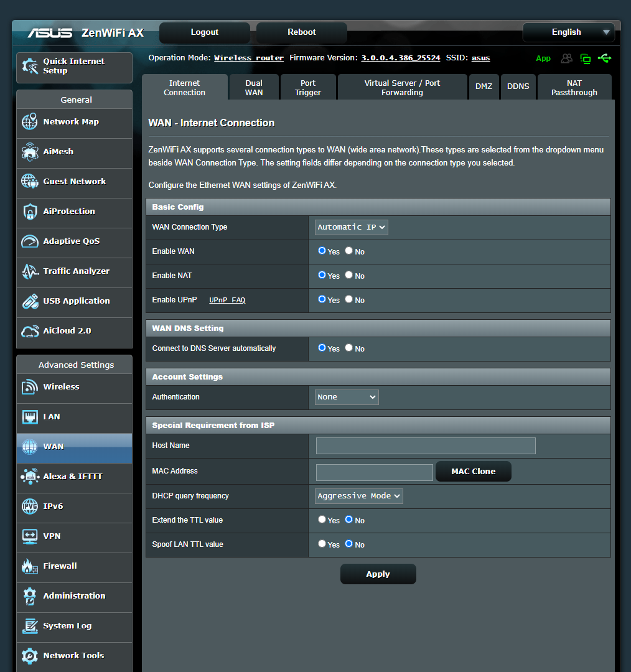Disable automatic DNS server connection
The width and height of the screenshot is (631, 672).
[349, 348]
